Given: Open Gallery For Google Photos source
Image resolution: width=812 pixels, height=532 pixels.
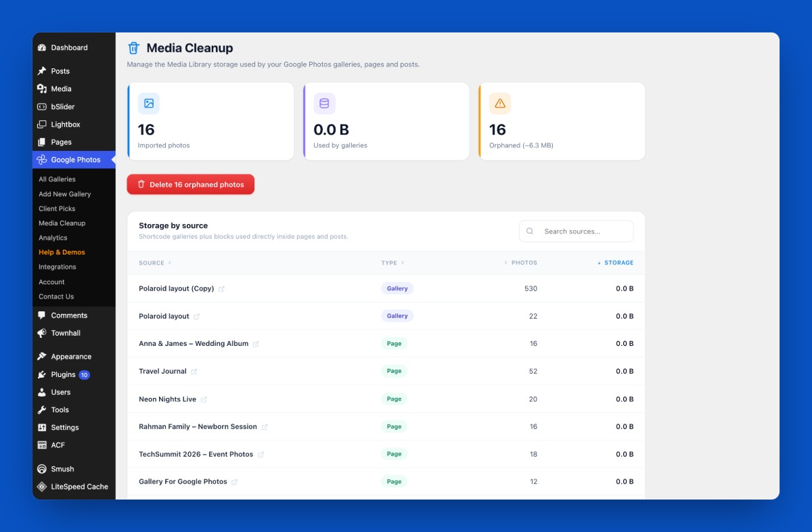Looking at the screenshot, I should click(183, 482).
